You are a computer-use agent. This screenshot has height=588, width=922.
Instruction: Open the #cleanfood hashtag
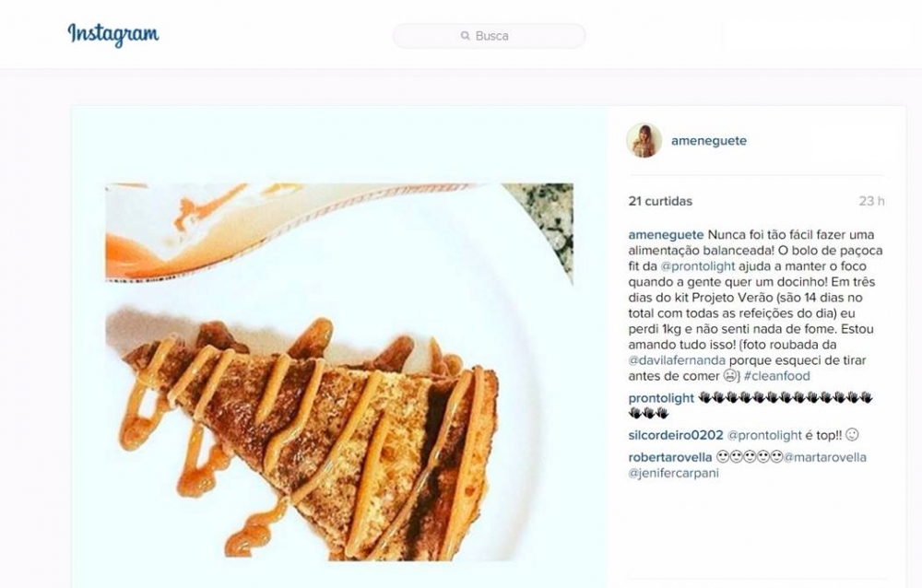point(779,376)
